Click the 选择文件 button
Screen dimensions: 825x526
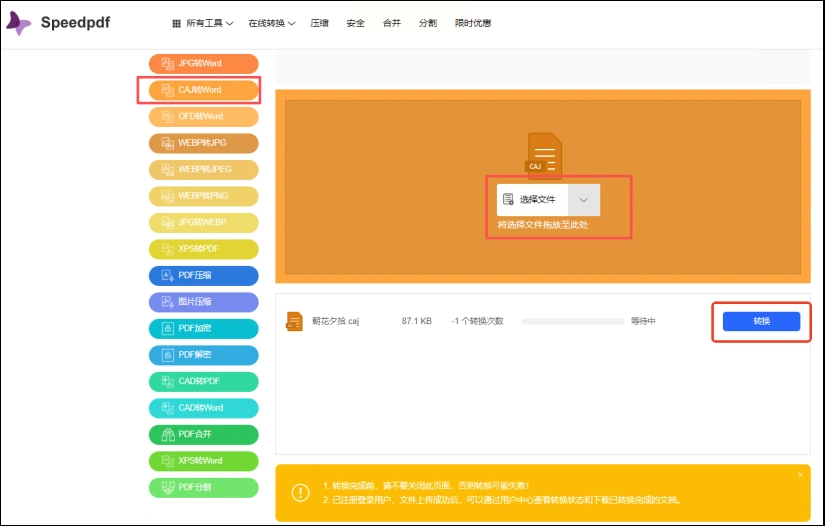coord(532,200)
